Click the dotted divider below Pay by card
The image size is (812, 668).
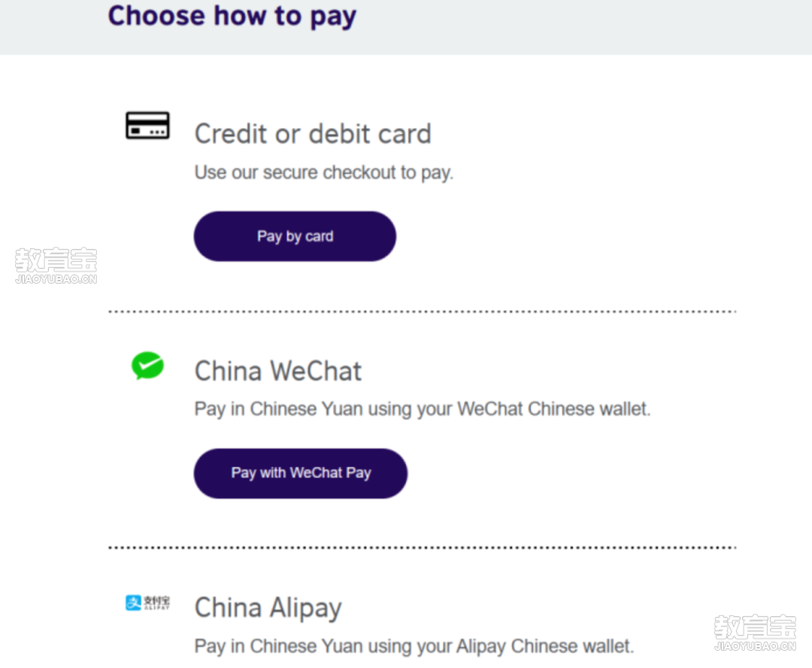[x=422, y=311]
